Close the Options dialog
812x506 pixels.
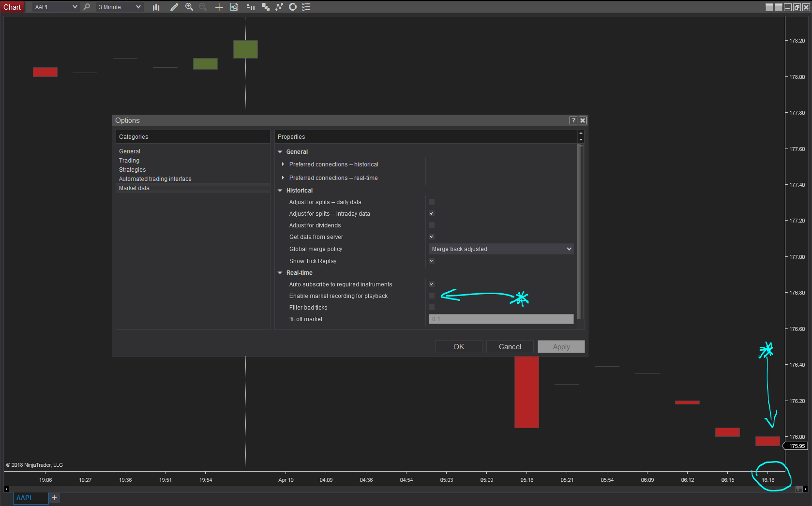pyautogui.click(x=583, y=120)
